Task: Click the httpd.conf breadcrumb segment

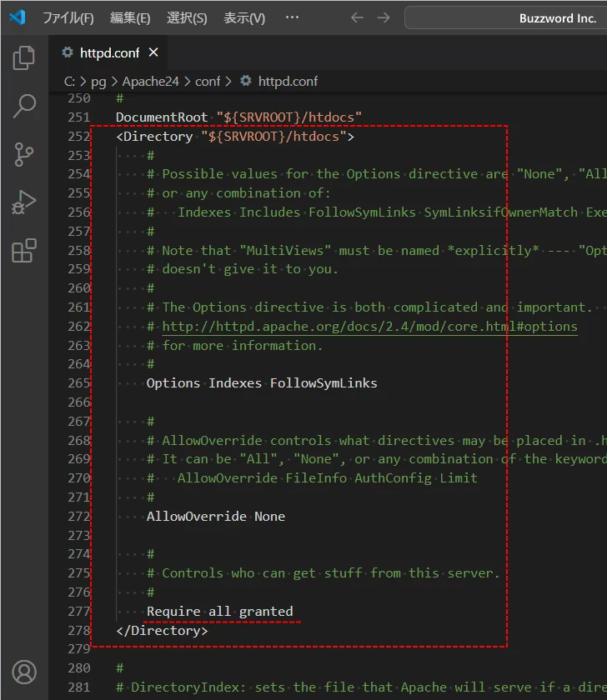Action: (x=288, y=82)
